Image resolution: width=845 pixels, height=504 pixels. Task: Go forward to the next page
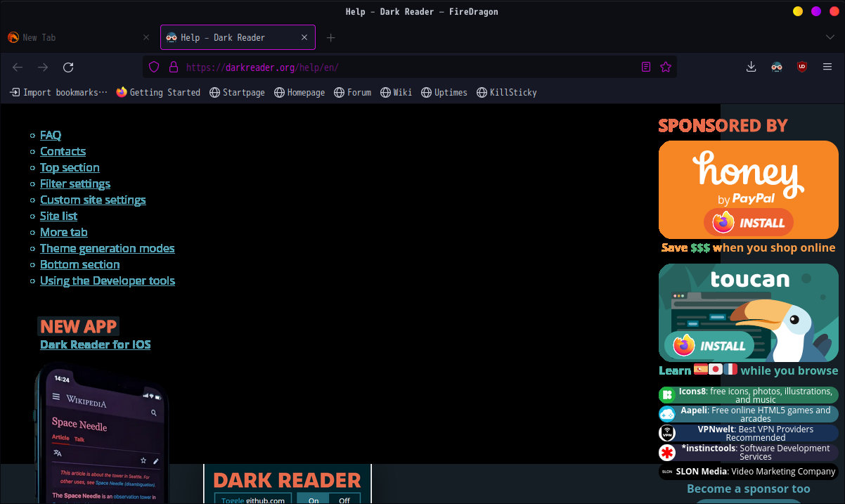pyautogui.click(x=43, y=67)
